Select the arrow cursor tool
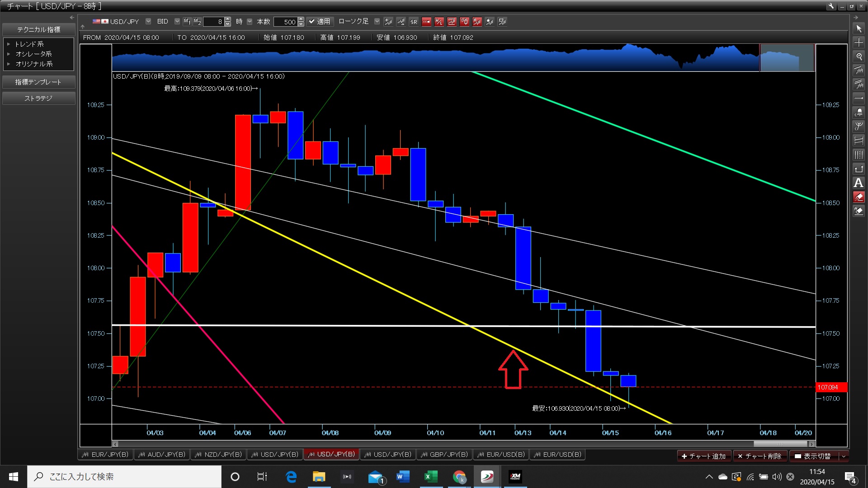The width and height of the screenshot is (868, 488). point(859,28)
